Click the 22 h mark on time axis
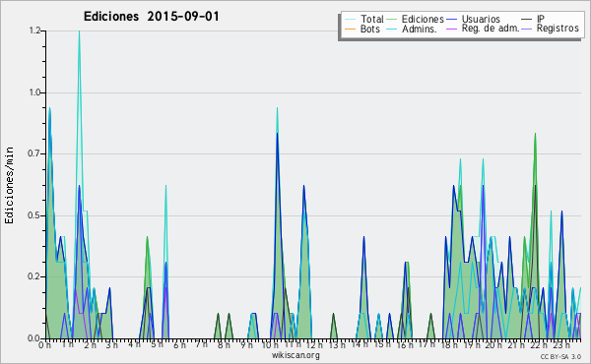The image size is (591, 364). point(538,344)
